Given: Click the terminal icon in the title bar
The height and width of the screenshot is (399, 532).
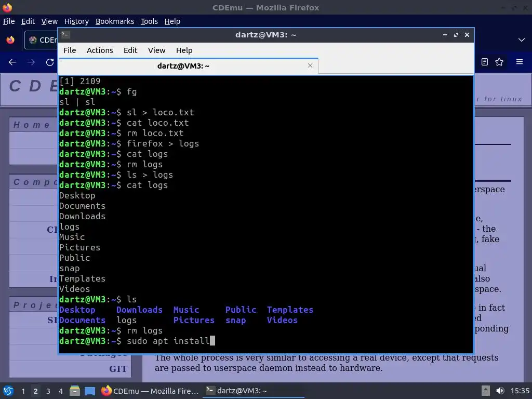Looking at the screenshot, I should 65,35.
